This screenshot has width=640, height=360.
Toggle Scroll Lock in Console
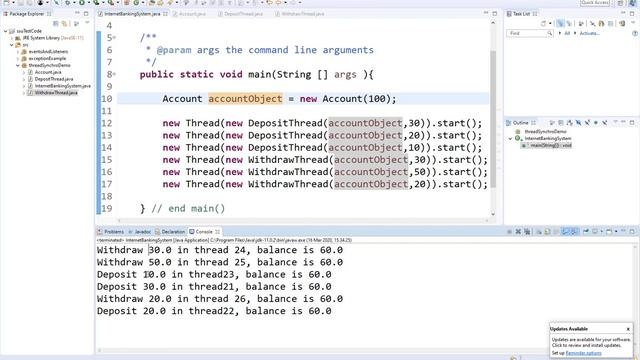click(547, 232)
